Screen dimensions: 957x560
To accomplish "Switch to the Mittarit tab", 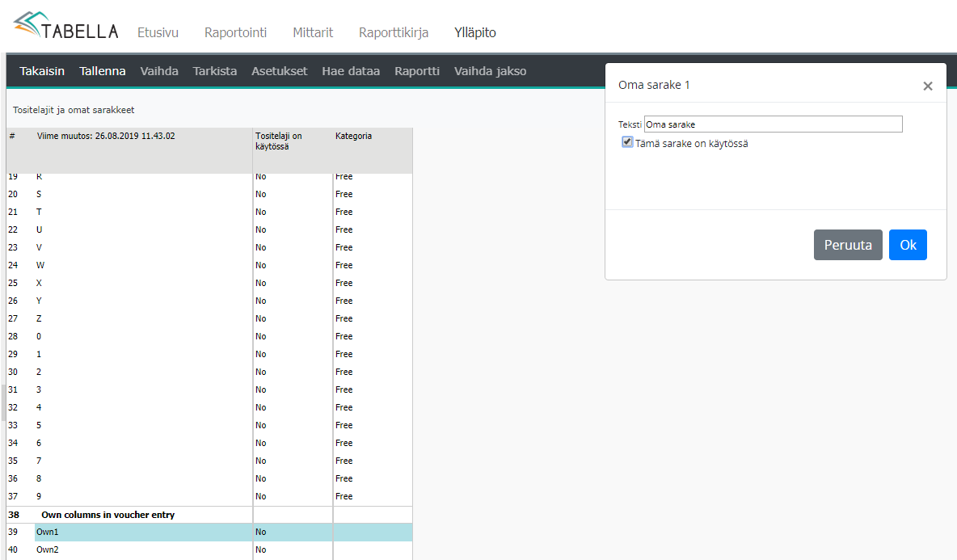I will [313, 33].
